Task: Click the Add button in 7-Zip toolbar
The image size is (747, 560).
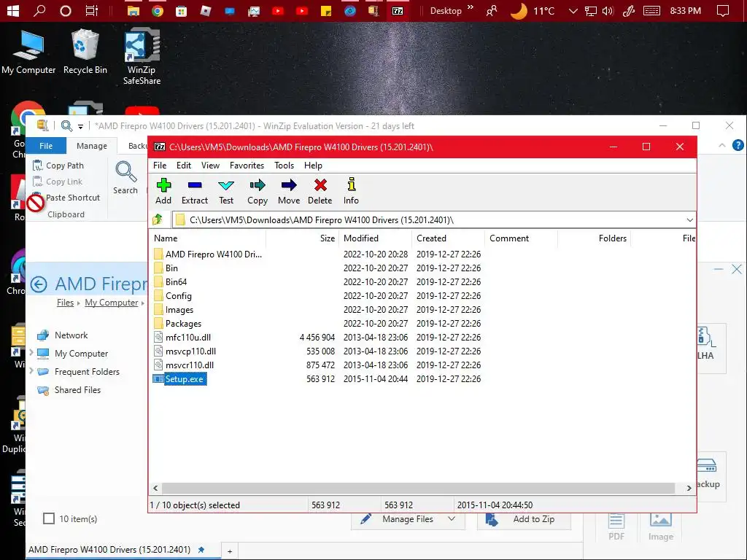Action: (x=163, y=191)
